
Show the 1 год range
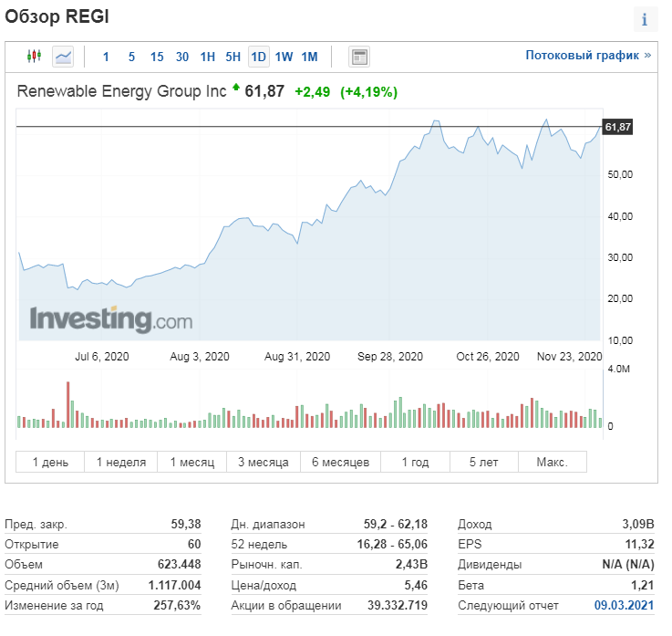[415, 462]
